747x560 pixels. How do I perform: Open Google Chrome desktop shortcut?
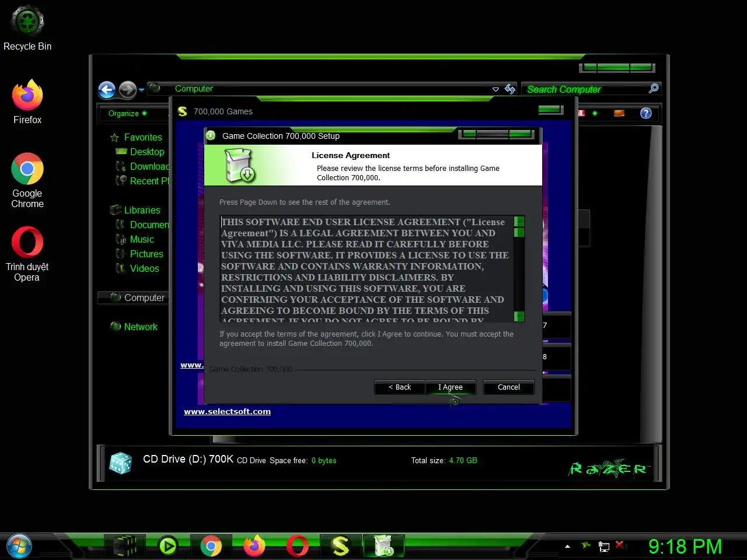pyautogui.click(x=27, y=180)
